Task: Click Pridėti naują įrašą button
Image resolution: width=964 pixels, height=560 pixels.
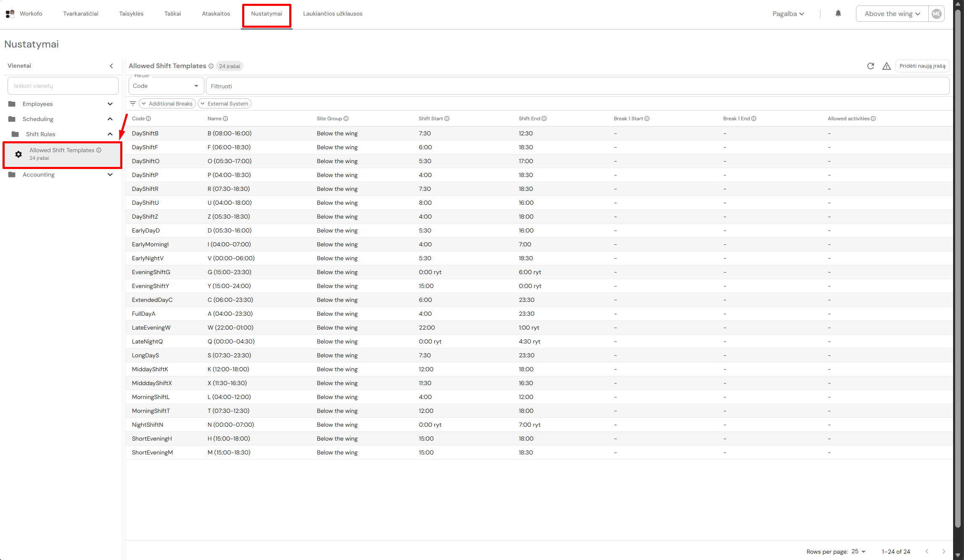Action: (922, 66)
